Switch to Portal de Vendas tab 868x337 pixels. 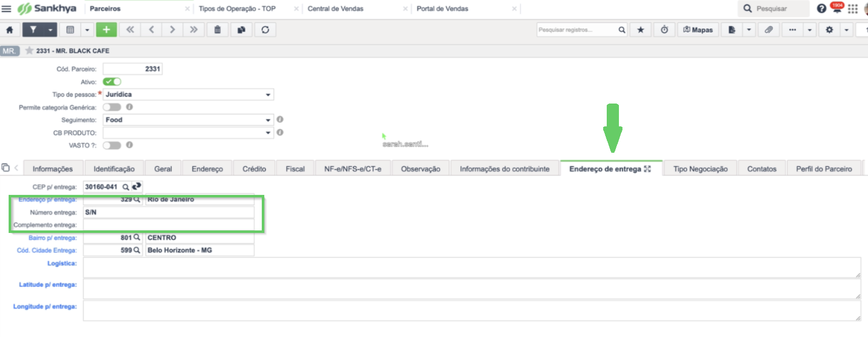[442, 9]
